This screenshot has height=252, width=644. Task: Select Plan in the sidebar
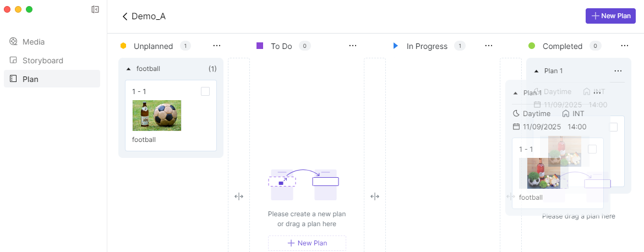30,79
